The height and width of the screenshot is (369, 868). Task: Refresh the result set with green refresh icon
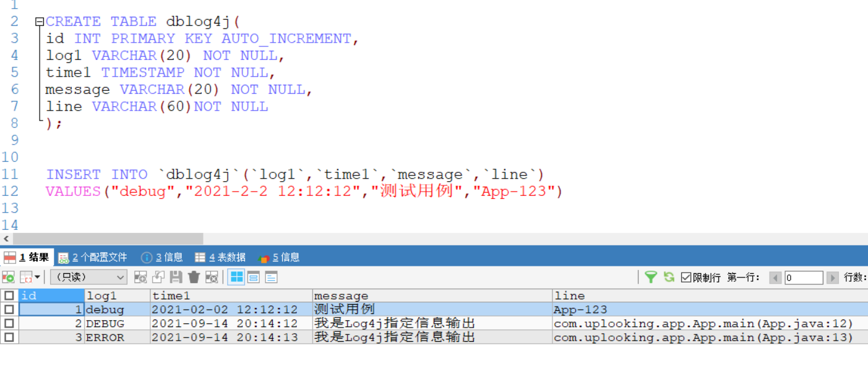pyautogui.click(x=669, y=277)
